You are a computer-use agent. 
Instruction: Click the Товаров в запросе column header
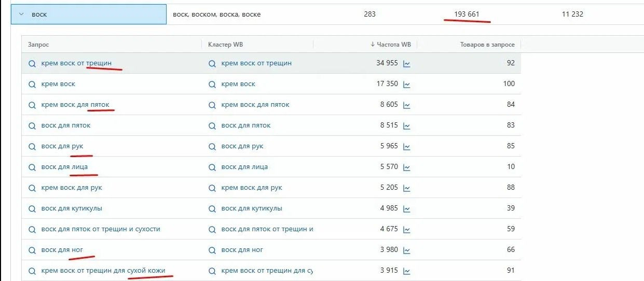click(x=487, y=45)
